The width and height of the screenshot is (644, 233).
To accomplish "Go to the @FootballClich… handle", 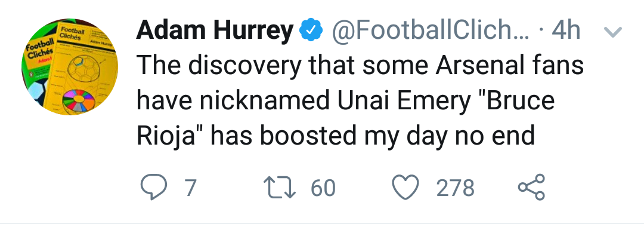I will tap(431, 30).
